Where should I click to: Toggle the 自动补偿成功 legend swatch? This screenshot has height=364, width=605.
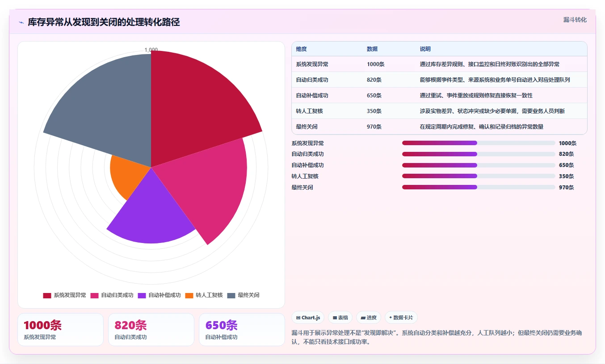point(142,295)
